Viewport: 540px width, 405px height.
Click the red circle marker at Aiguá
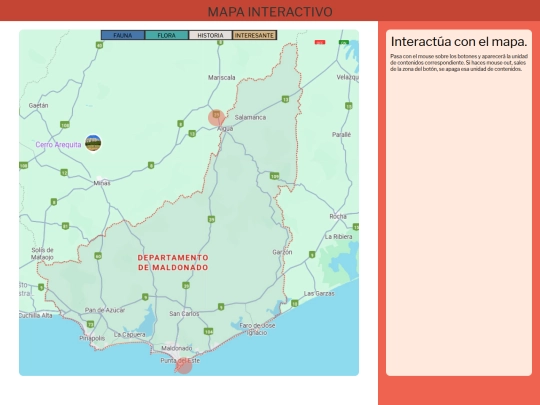[x=217, y=118]
